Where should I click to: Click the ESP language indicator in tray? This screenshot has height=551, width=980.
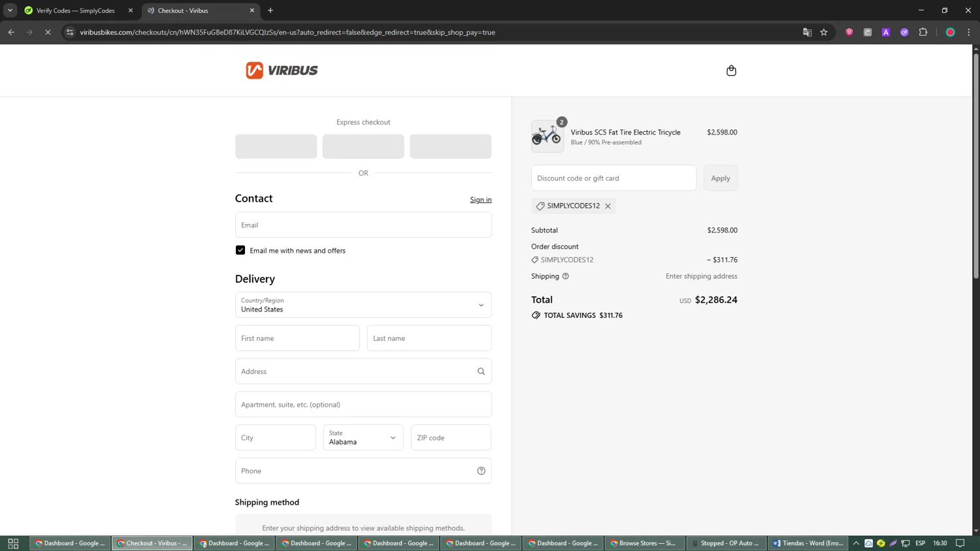point(921,543)
